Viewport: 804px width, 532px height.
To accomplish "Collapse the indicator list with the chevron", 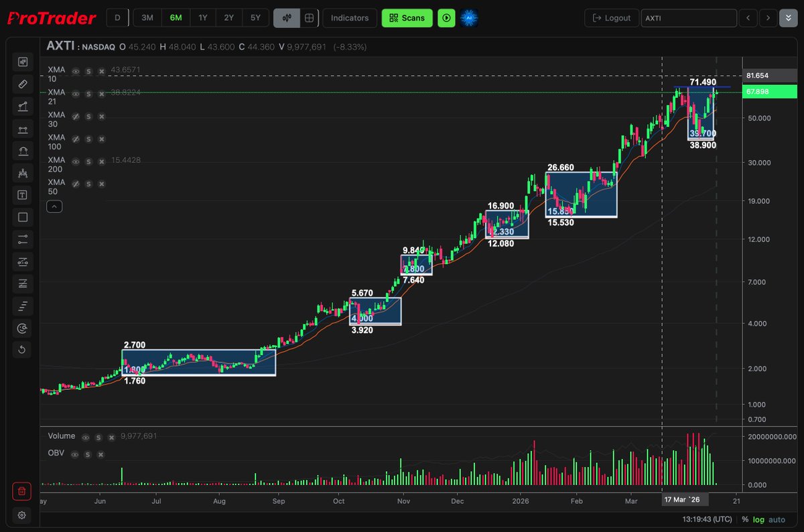I will pos(54,206).
